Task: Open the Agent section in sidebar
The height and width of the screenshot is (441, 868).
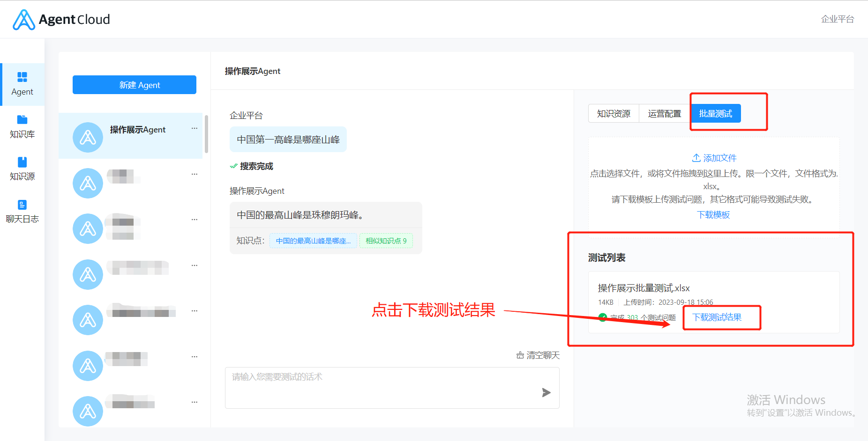Action: tap(22, 84)
